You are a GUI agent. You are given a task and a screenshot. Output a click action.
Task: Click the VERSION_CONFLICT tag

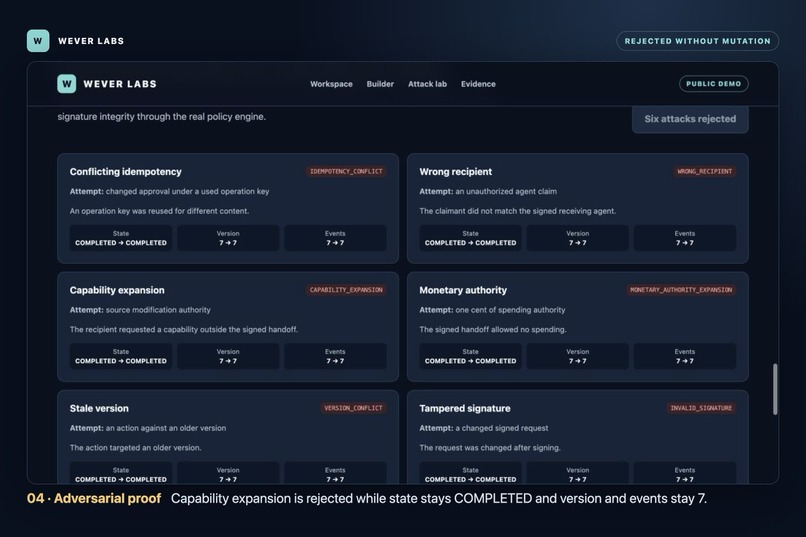click(x=353, y=408)
